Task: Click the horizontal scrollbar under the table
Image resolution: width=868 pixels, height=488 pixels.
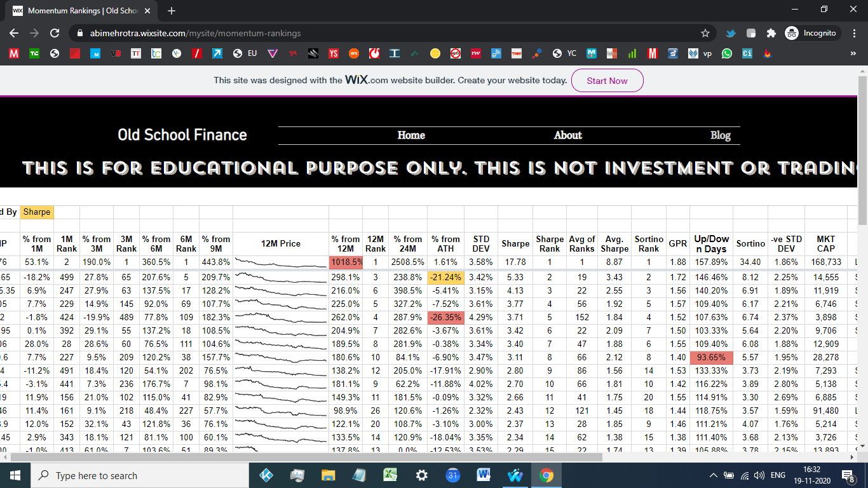Action: [305, 457]
